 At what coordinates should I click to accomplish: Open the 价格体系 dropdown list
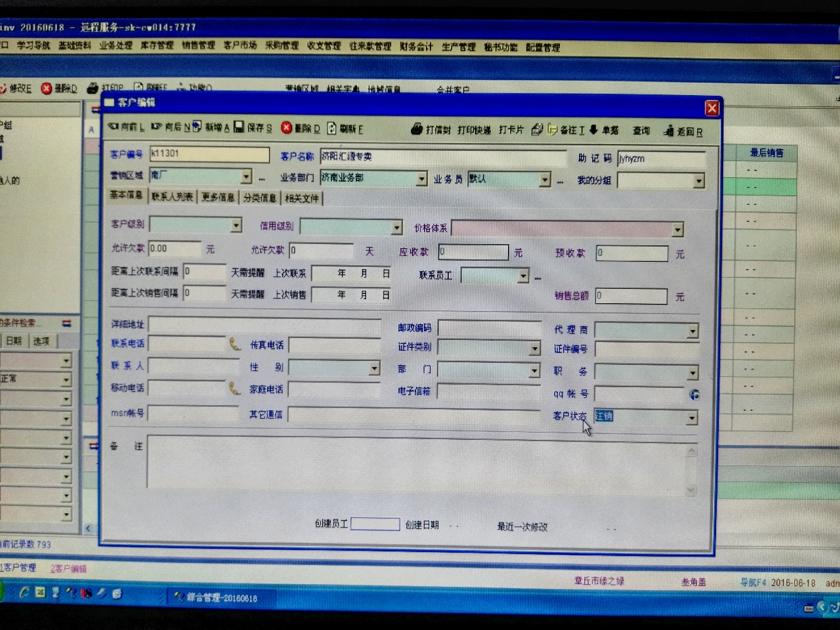pyautogui.click(x=677, y=230)
